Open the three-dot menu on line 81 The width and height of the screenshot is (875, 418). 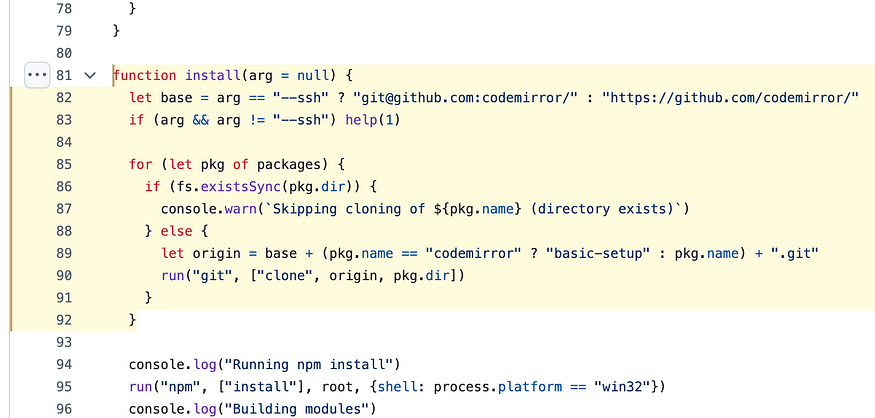pos(37,75)
